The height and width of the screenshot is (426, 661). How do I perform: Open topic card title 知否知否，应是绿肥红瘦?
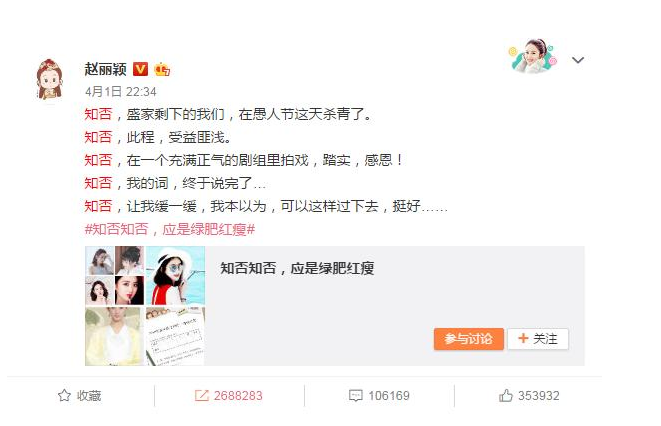[297, 268]
